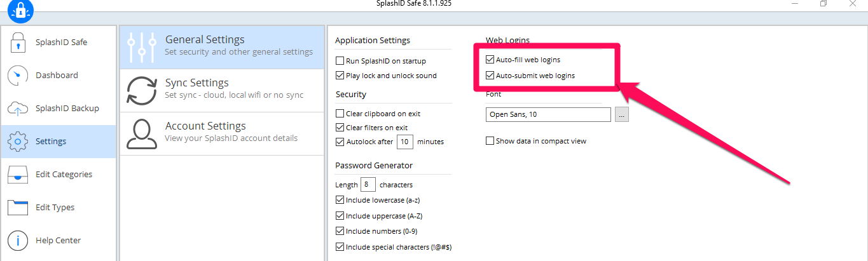Viewport: 868px width, 261px height.
Task: Click the password Length characters field
Action: tap(368, 185)
